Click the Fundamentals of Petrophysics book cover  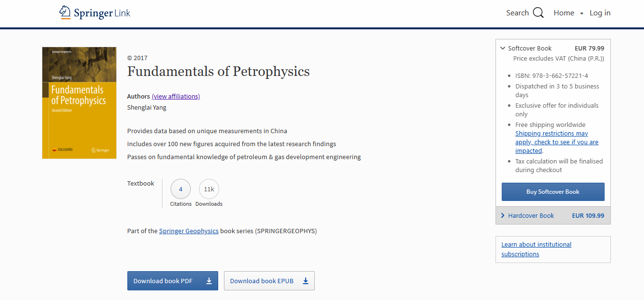coord(79,103)
